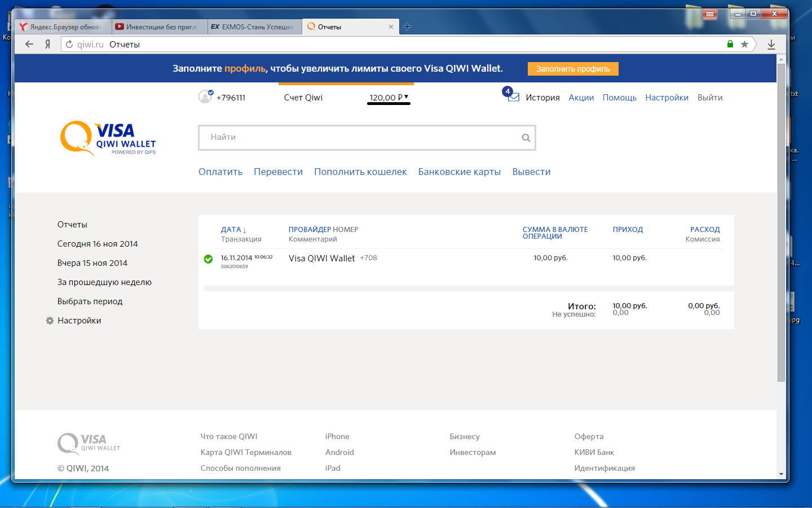Click into the Найти search field
Image resolution: width=812 pixels, height=508 pixels.
coord(367,138)
